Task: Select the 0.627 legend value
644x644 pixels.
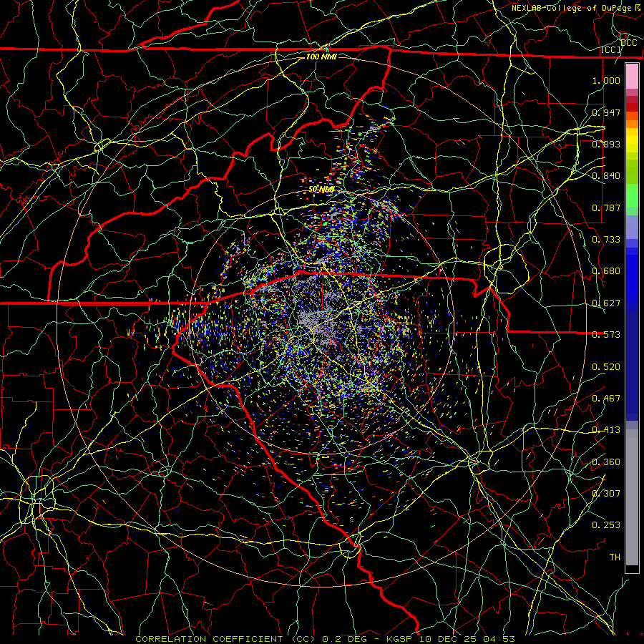Action: [x=606, y=303]
